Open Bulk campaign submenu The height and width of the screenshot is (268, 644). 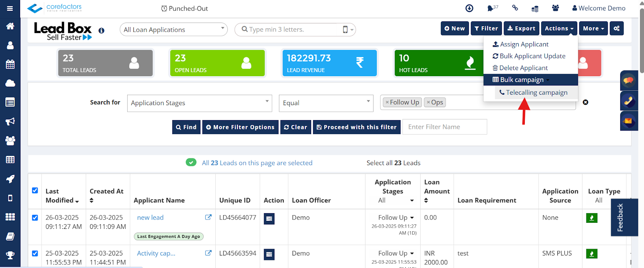coord(530,80)
